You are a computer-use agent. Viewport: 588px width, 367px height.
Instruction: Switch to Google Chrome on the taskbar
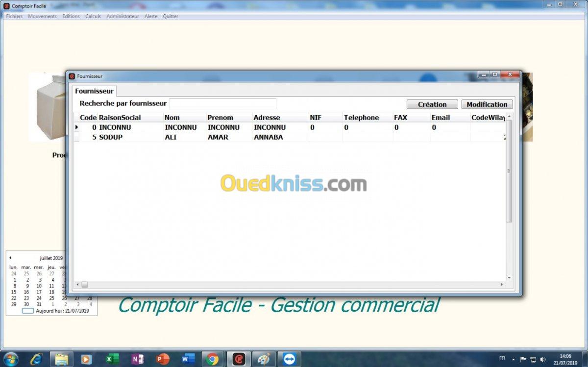pyautogui.click(x=213, y=359)
